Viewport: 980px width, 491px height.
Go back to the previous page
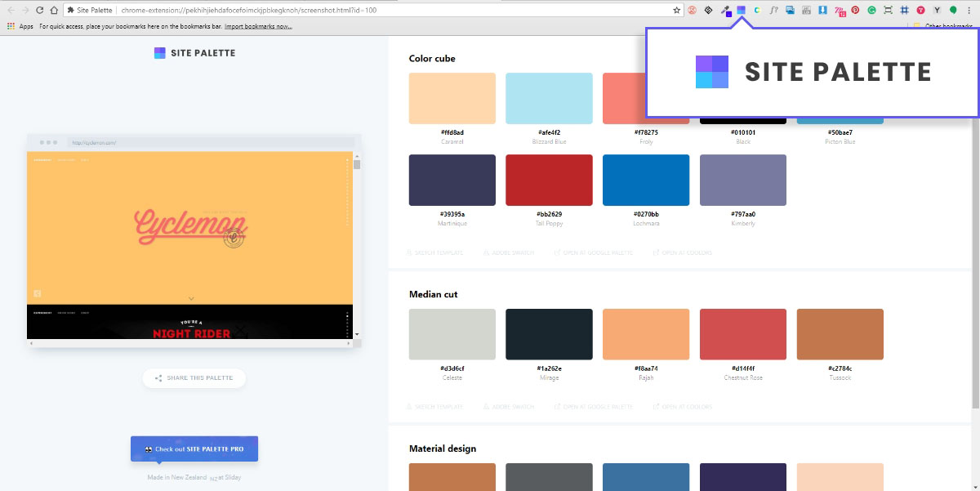10,11
